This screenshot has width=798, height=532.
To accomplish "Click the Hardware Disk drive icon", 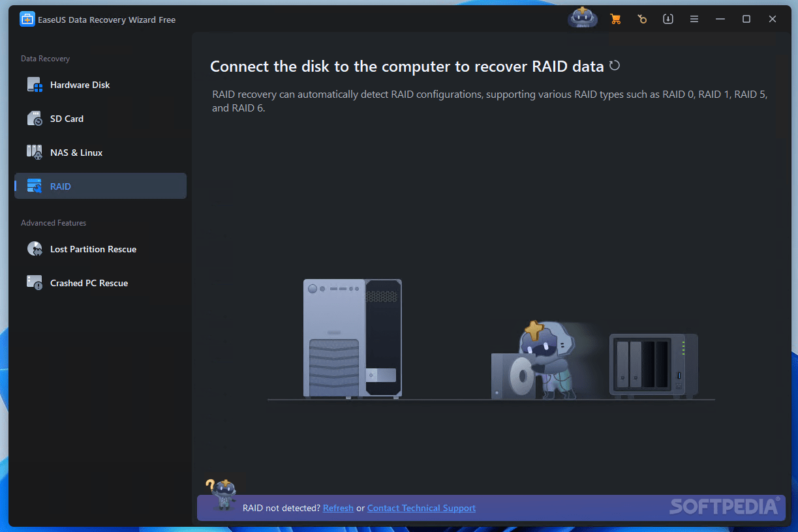I will point(35,85).
